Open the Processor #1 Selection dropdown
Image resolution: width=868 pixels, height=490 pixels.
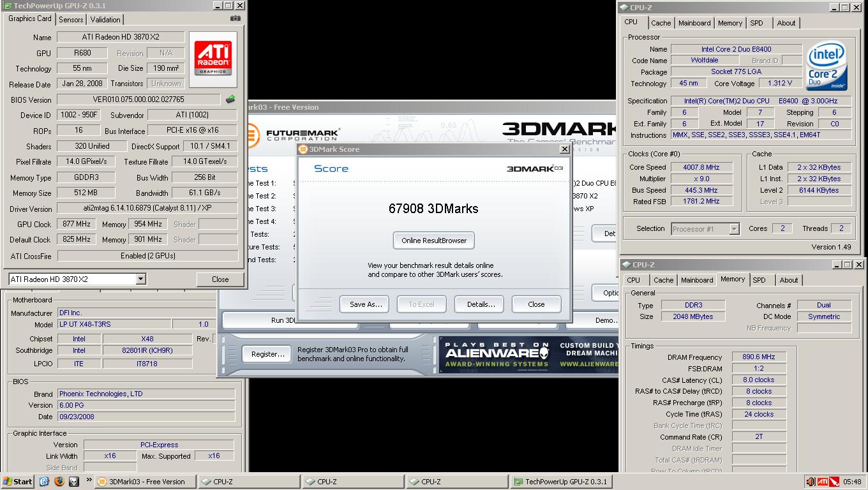click(x=734, y=228)
